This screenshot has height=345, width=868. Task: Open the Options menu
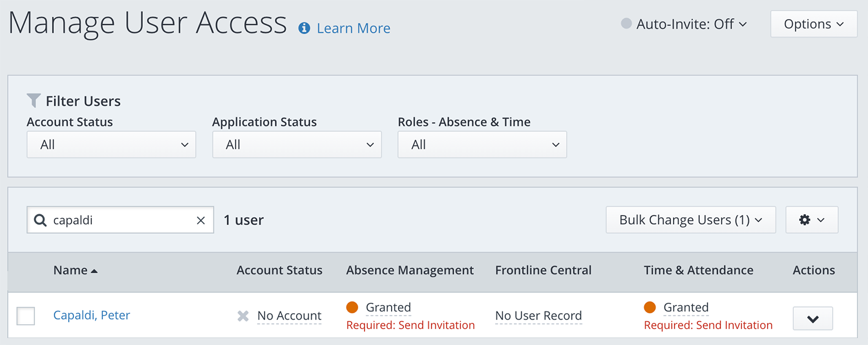(x=814, y=24)
